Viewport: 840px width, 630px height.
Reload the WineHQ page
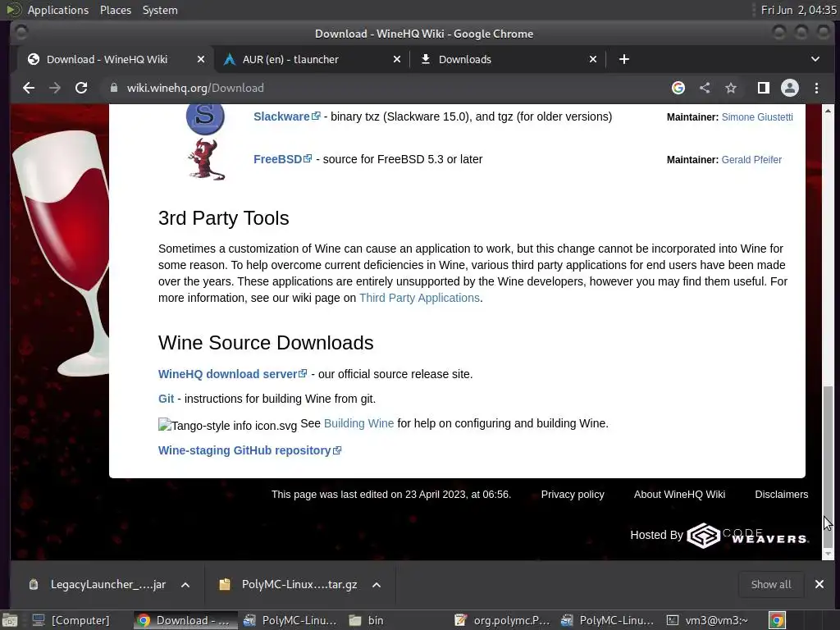81,88
